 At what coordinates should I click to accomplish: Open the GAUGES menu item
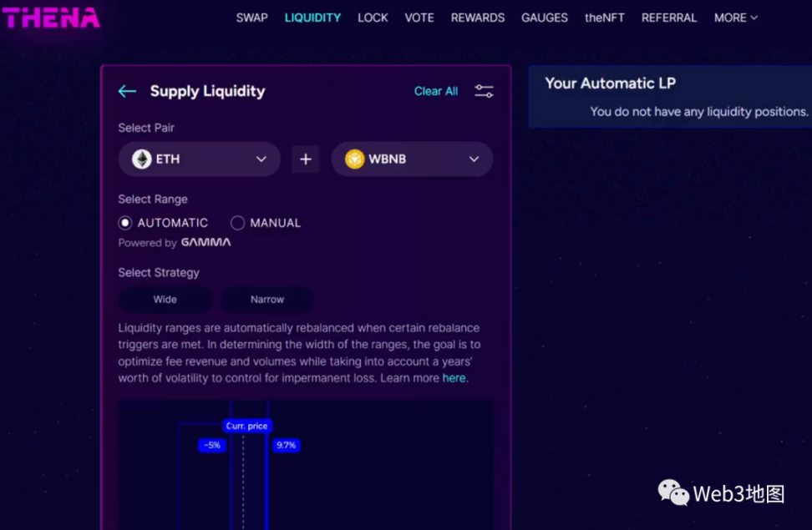click(x=544, y=18)
